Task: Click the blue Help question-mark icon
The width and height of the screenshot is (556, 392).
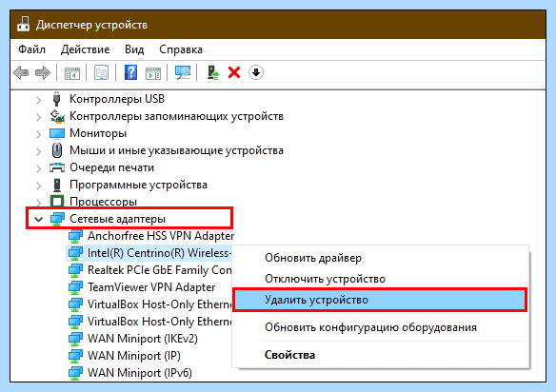Action: (x=130, y=72)
